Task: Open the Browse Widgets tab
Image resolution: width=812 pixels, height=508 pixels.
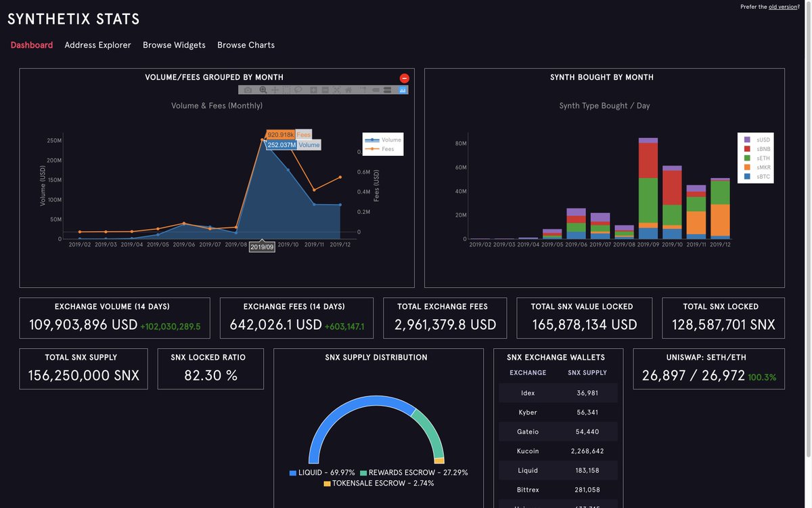Action: point(174,45)
